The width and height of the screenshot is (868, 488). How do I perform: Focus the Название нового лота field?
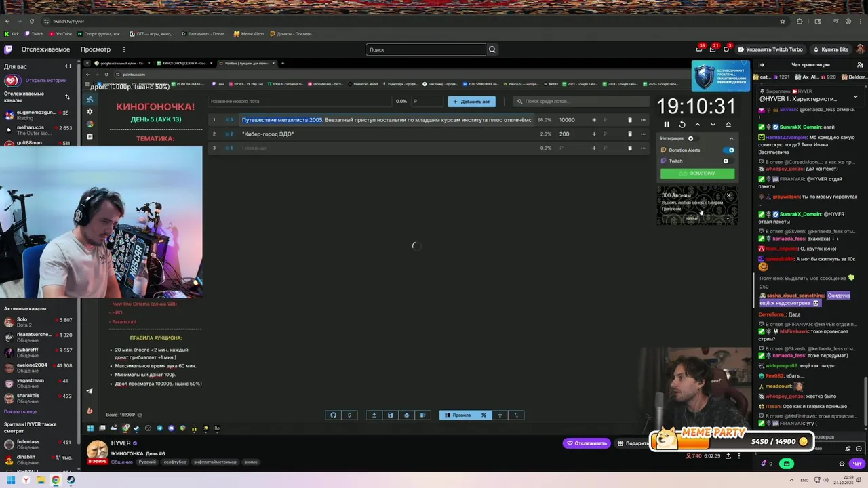300,102
